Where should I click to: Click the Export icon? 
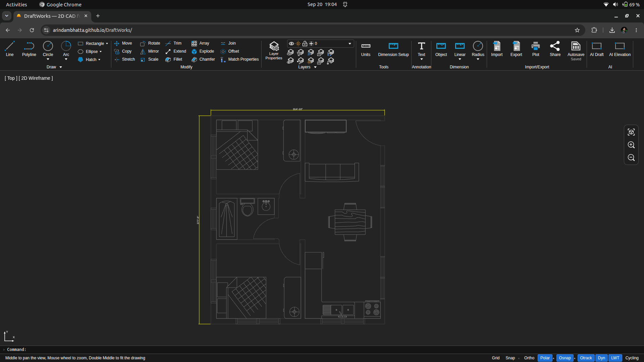[516, 49]
